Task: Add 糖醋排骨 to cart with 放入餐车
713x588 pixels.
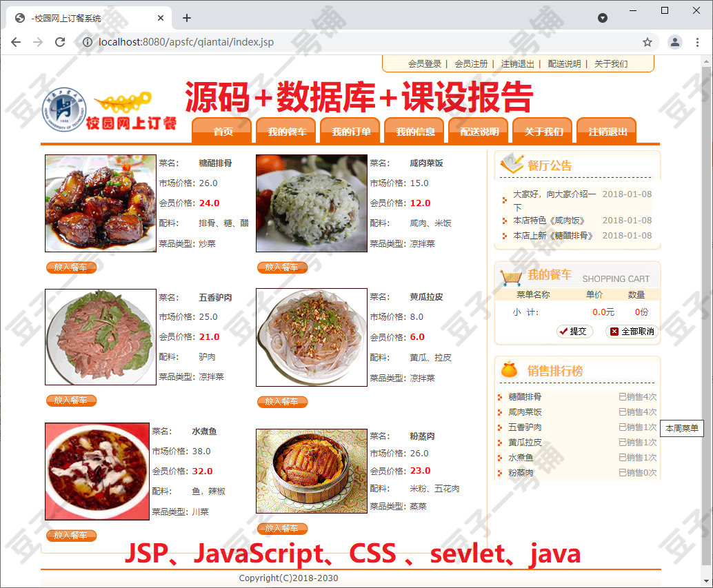Action: click(x=72, y=267)
